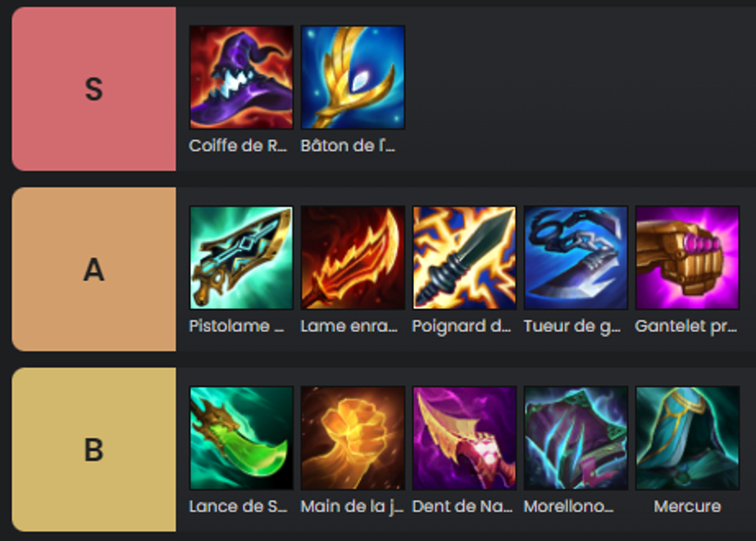This screenshot has height=541, width=756.
Task: Choose the Tueur de g... blue blade icon
Action: (576, 257)
